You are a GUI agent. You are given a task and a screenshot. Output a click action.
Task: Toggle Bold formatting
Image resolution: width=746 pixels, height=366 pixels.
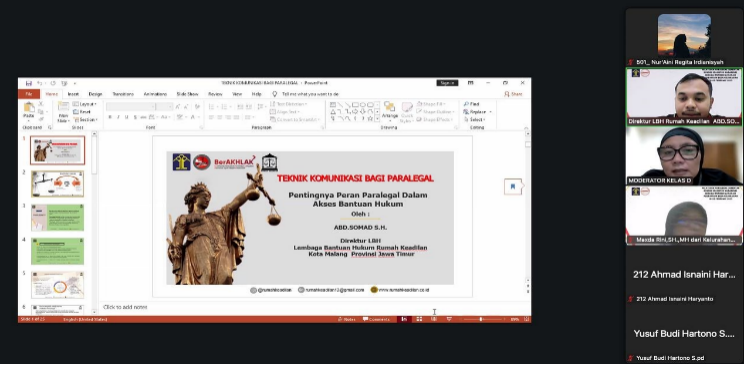point(110,117)
